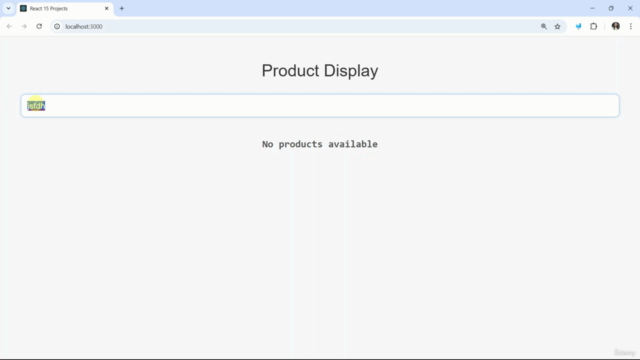Open the blue extension icon in toolbar
Screen dimensions: 640x360
coord(578,27)
